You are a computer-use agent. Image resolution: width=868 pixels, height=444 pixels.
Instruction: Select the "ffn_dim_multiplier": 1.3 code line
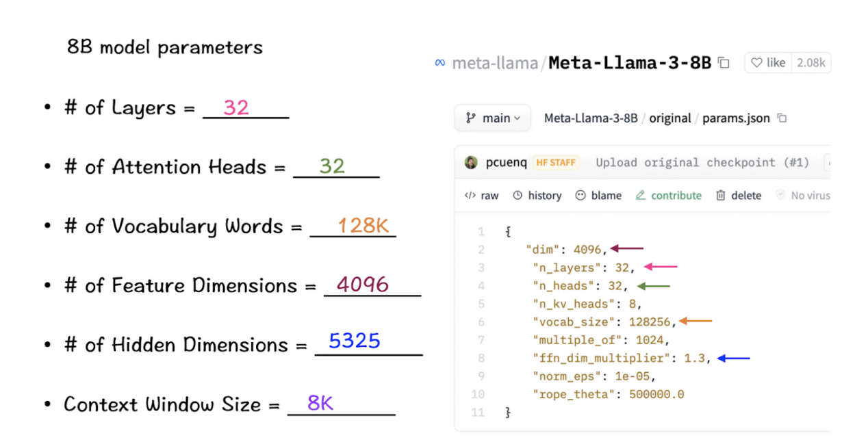click(622, 358)
